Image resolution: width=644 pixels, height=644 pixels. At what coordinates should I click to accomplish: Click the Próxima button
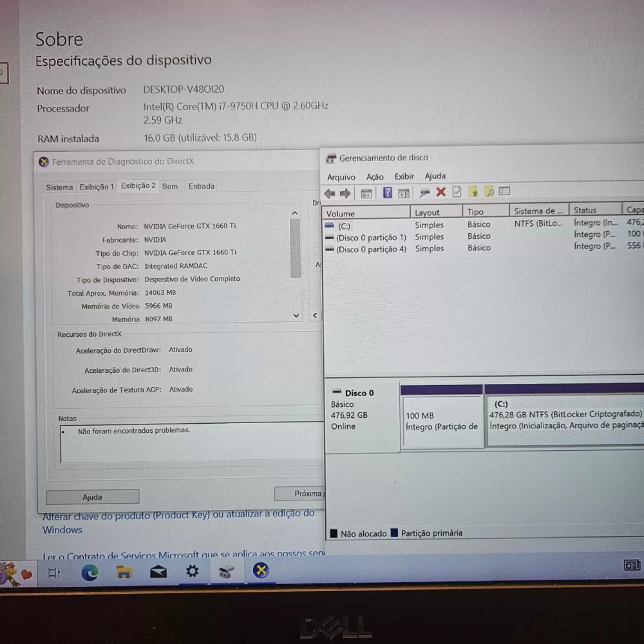point(299,493)
